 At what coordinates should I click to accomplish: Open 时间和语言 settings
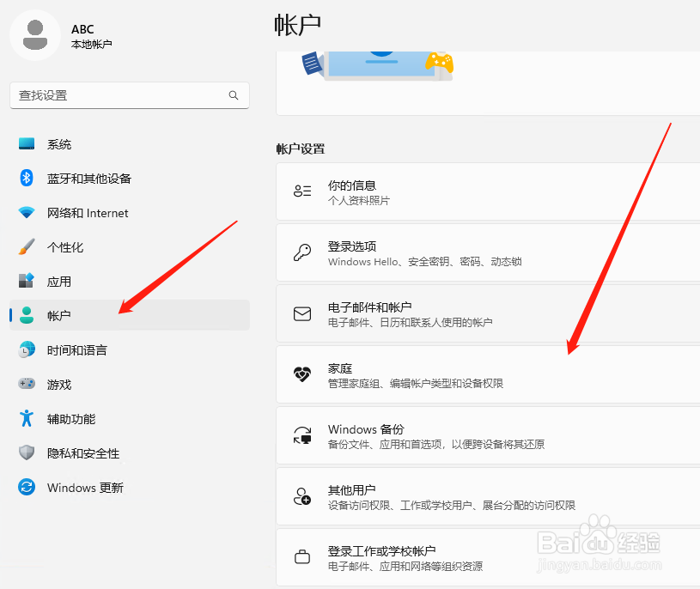coord(130,350)
